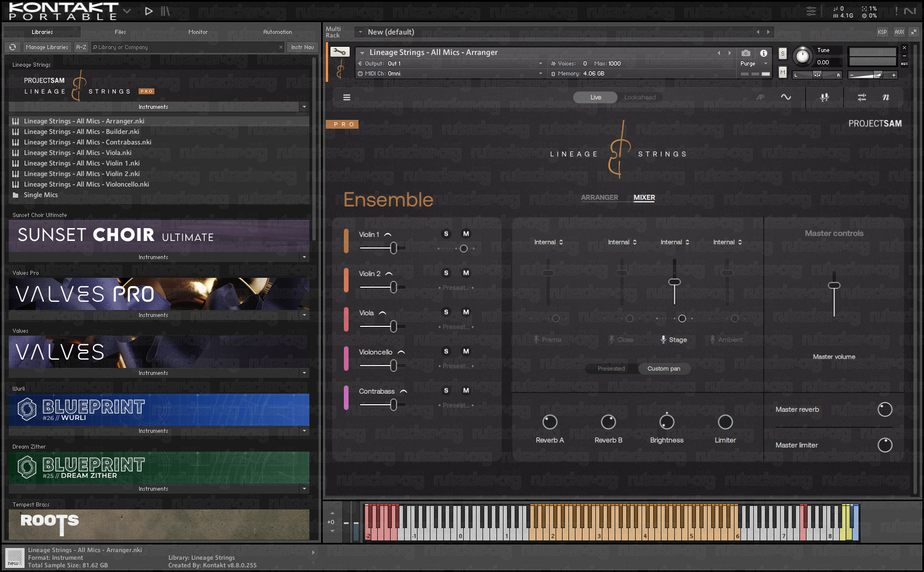The width and height of the screenshot is (924, 572).
Task: Adjust the Stage mic fader
Action: pos(674,282)
